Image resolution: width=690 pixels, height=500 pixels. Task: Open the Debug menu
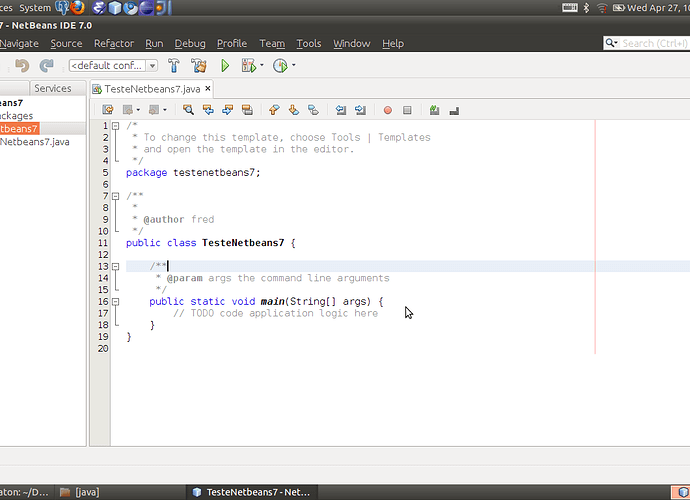point(190,44)
